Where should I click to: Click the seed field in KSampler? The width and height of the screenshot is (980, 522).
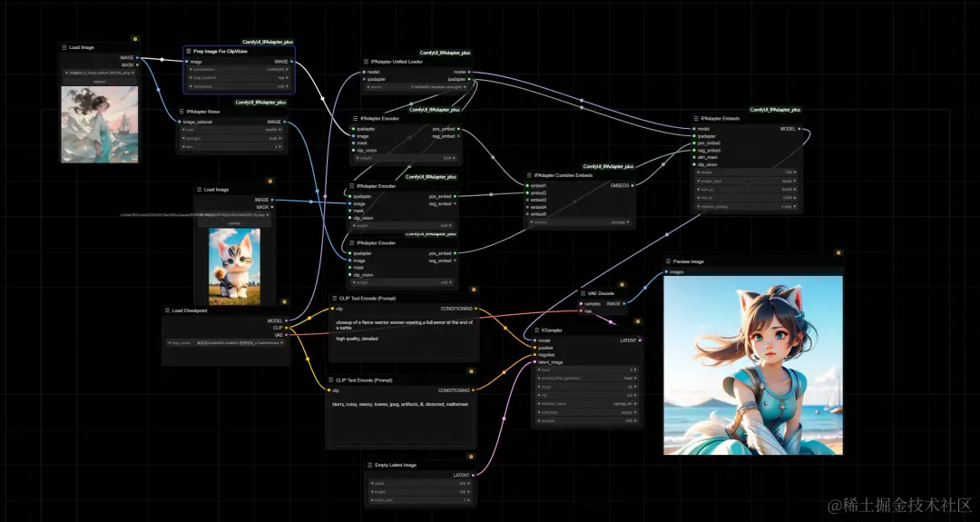coord(586,369)
